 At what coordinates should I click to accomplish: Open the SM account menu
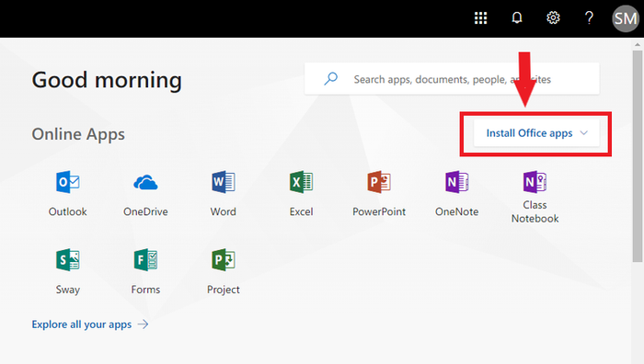[x=625, y=18]
